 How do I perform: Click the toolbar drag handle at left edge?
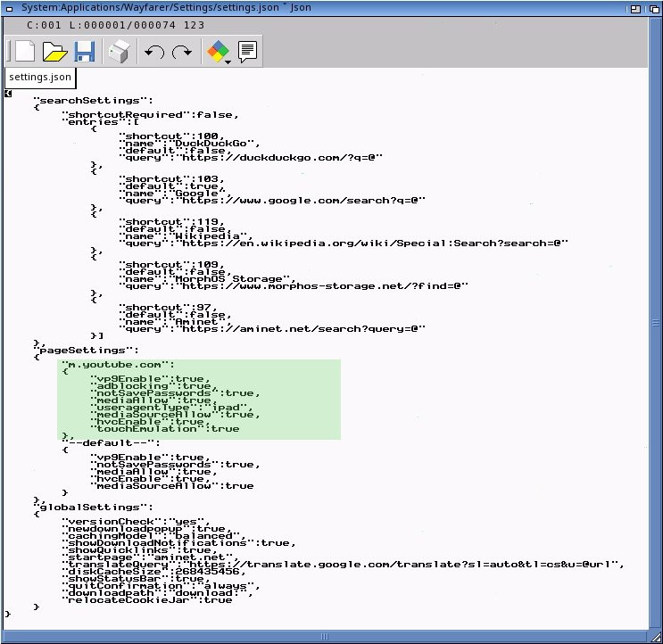[x=7, y=52]
